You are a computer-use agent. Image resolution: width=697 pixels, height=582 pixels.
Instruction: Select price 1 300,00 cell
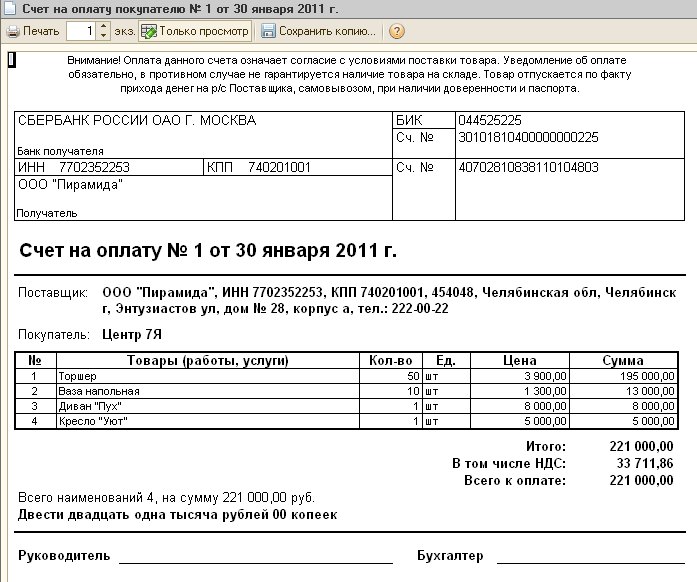coord(520,391)
